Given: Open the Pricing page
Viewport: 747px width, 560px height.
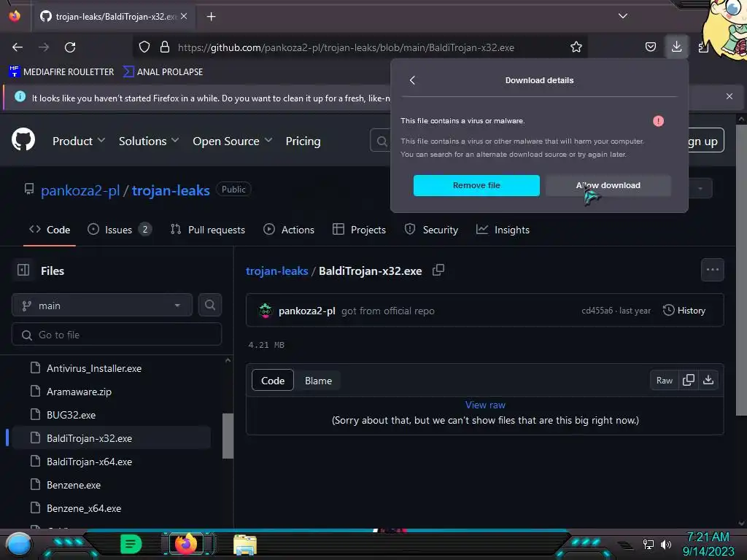Looking at the screenshot, I should 303,141.
